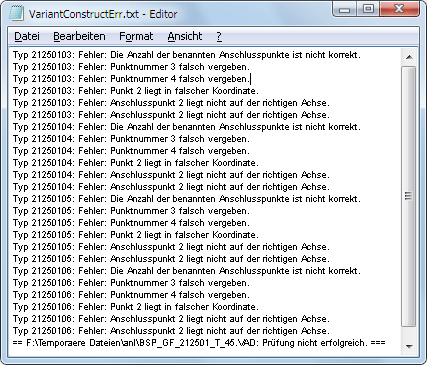Maximize the Editor window
This screenshot has height=365, width=427.
click(368, 9)
